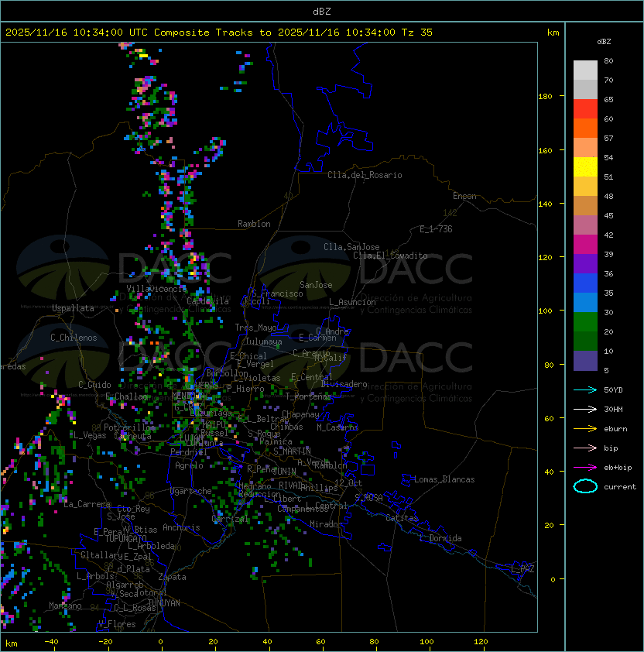Click the 'Capdevila' map label
This screenshot has height=652, width=644.
(x=207, y=301)
